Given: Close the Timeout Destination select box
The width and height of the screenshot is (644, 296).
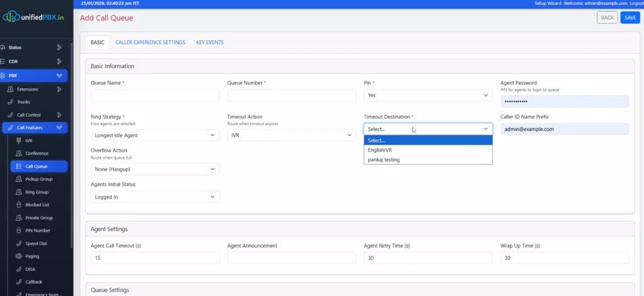Looking at the screenshot, I should point(428,129).
